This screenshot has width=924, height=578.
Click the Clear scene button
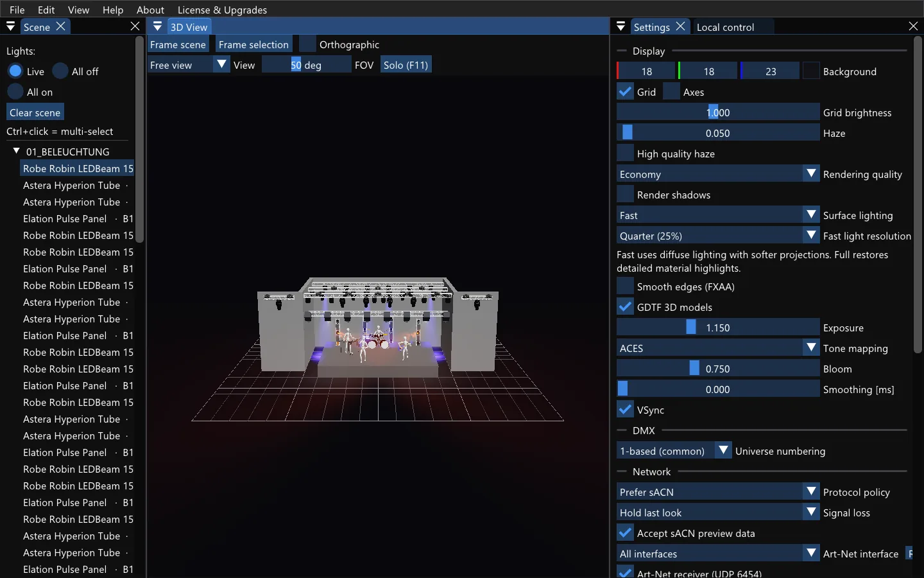(35, 112)
